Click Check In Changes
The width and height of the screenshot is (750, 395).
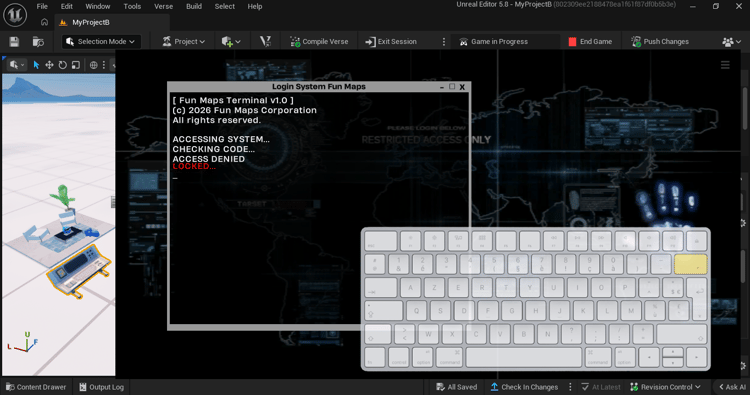click(x=524, y=387)
